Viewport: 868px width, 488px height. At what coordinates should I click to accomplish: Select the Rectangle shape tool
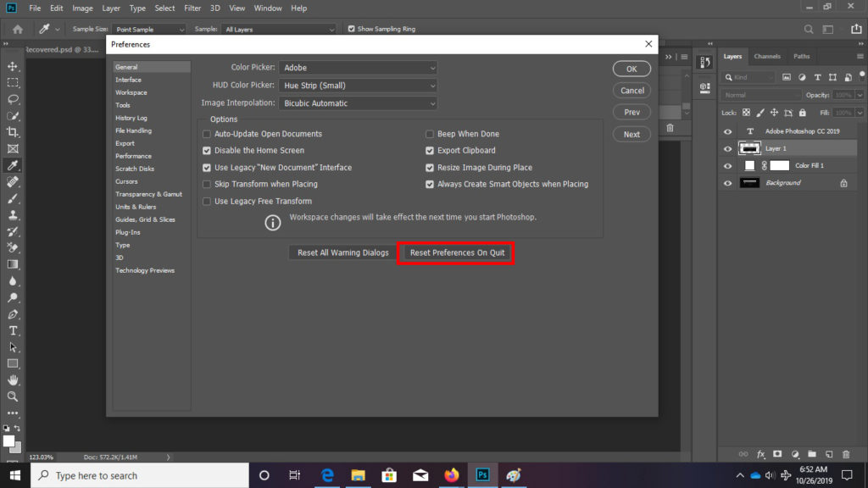(13, 363)
